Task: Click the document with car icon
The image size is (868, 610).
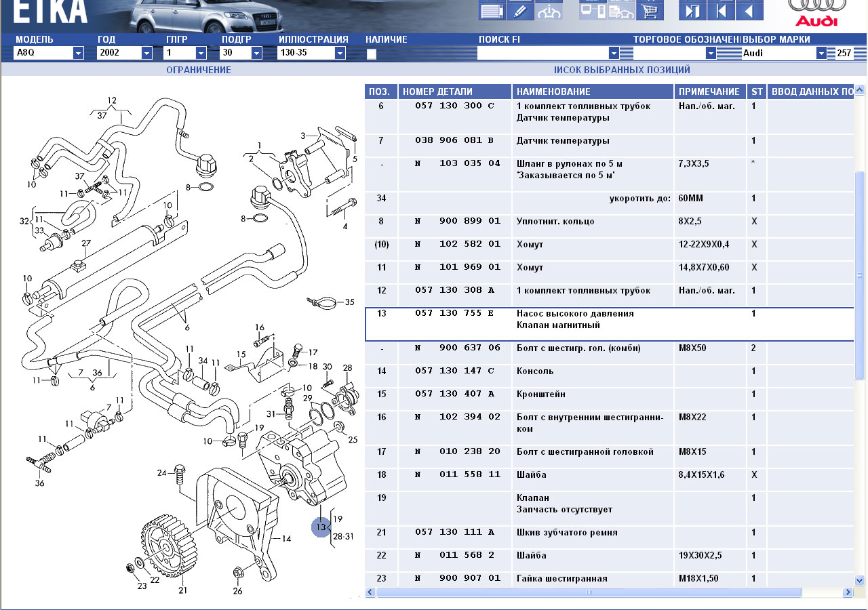Action: [x=620, y=11]
